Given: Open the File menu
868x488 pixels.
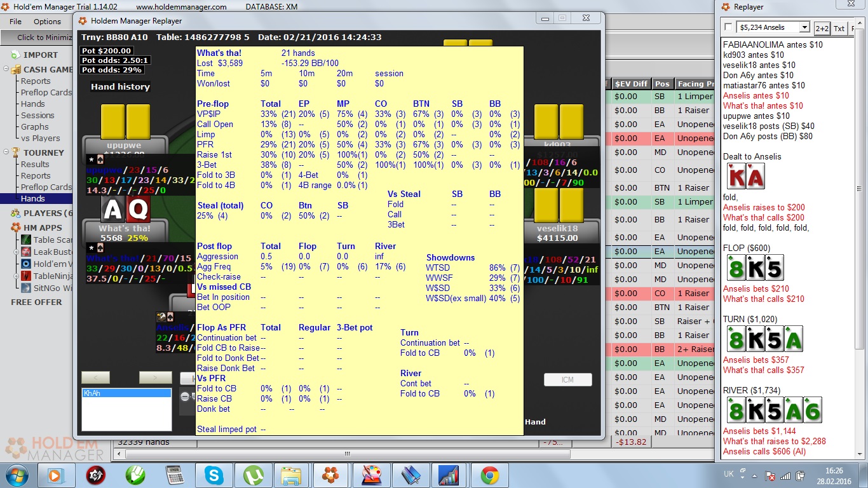Looking at the screenshot, I should pyautogui.click(x=16, y=21).
